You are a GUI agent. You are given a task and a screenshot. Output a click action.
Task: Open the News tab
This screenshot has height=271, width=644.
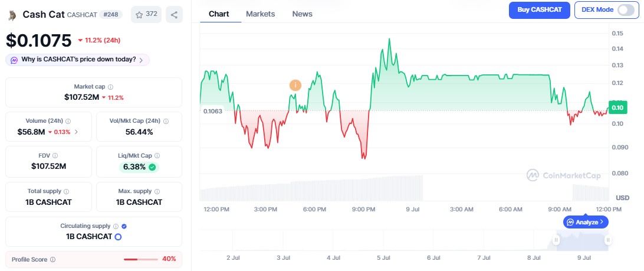coord(303,14)
